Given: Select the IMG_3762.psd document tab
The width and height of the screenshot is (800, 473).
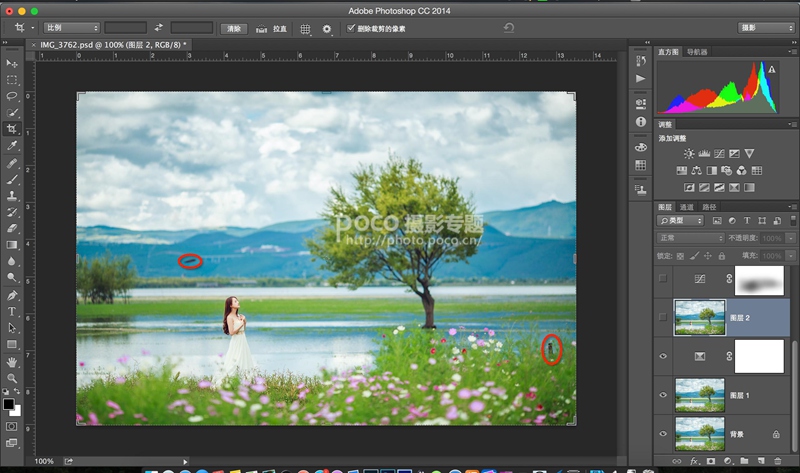Looking at the screenshot, I should [x=111, y=45].
